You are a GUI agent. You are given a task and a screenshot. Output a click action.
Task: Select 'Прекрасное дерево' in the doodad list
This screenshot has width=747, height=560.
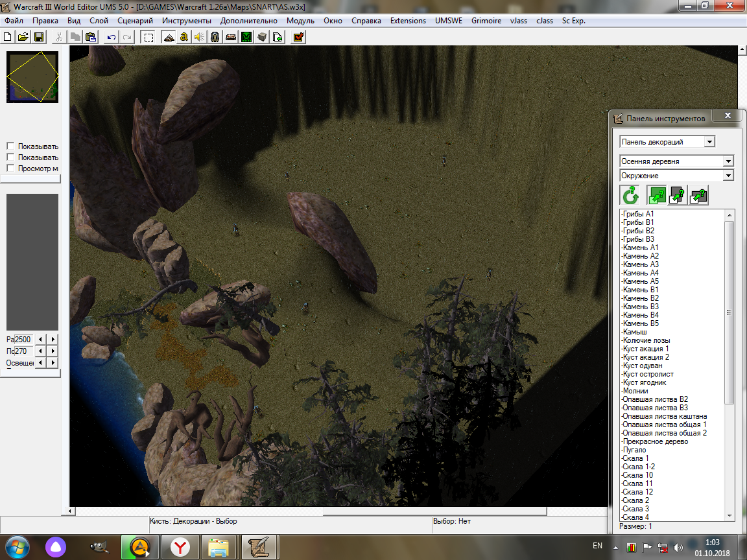pos(654,441)
